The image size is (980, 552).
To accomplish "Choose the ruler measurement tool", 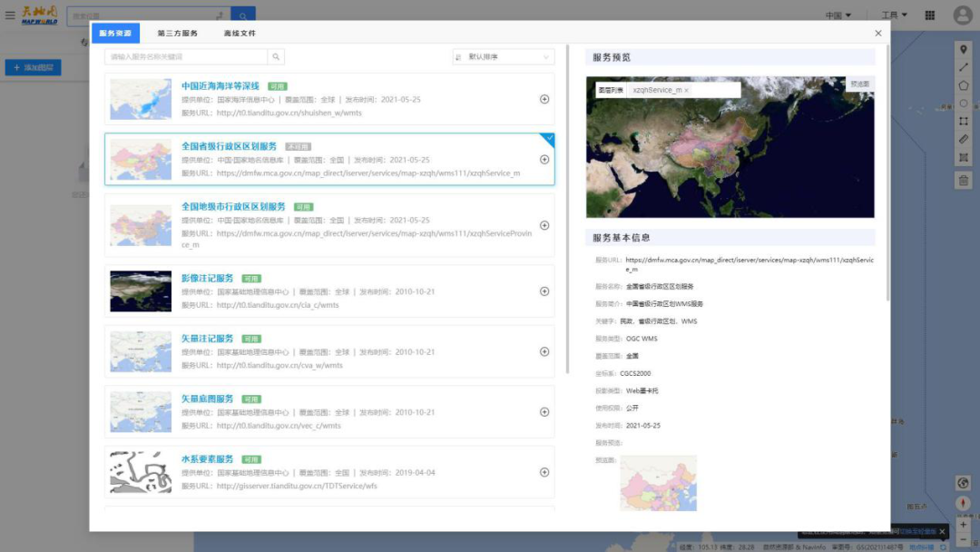I will coord(964,139).
